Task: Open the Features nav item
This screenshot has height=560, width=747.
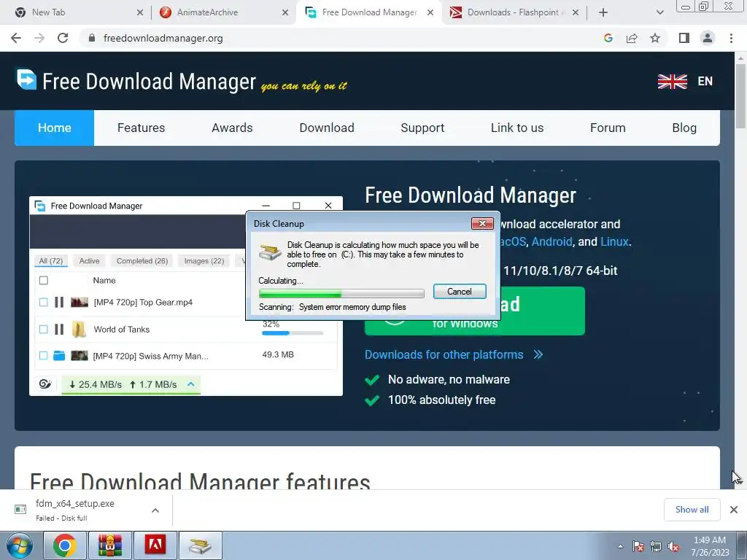Action: pos(141,128)
